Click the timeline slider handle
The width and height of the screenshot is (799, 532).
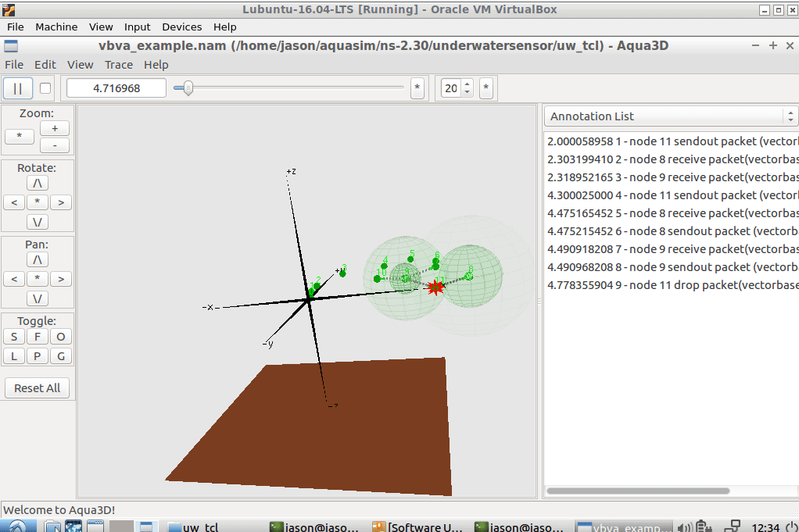point(188,88)
